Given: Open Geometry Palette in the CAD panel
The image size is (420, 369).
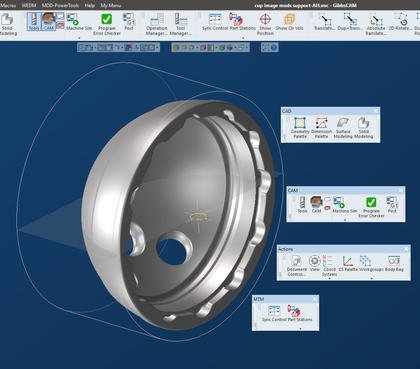Looking at the screenshot, I should 300,128.
